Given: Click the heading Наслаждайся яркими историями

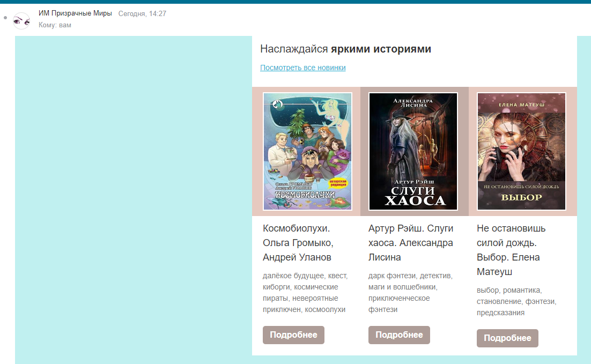Looking at the screenshot, I should [x=345, y=49].
